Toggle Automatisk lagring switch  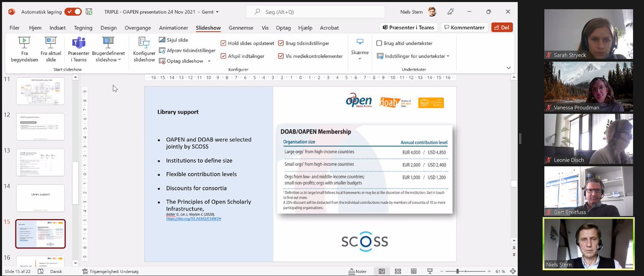[72, 11]
